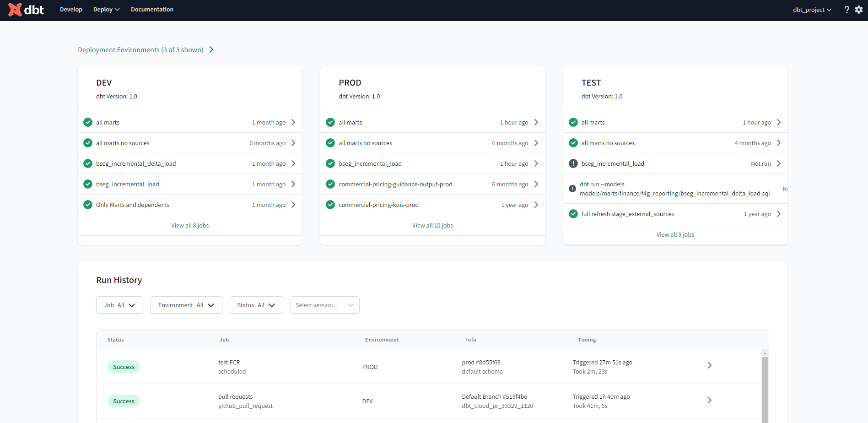
Task: Open the test FCR run row chevron
Action: [x=709, y=365]
